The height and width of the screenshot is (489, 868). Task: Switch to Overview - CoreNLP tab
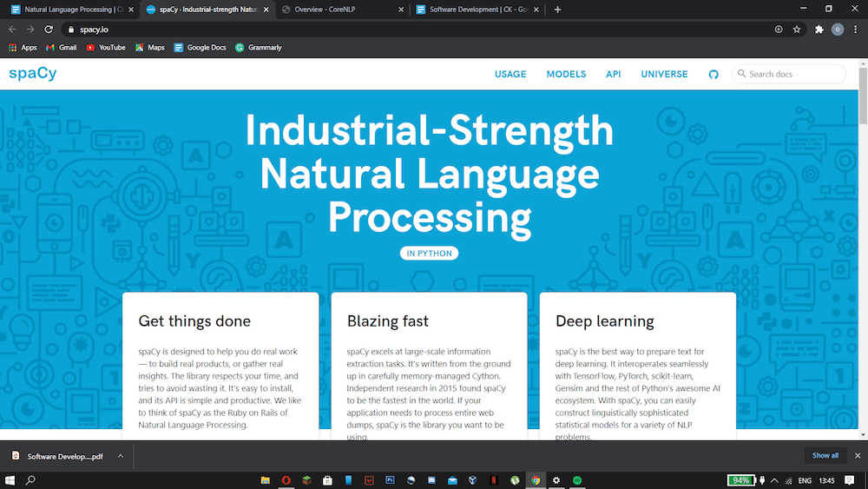pos(343,10)
